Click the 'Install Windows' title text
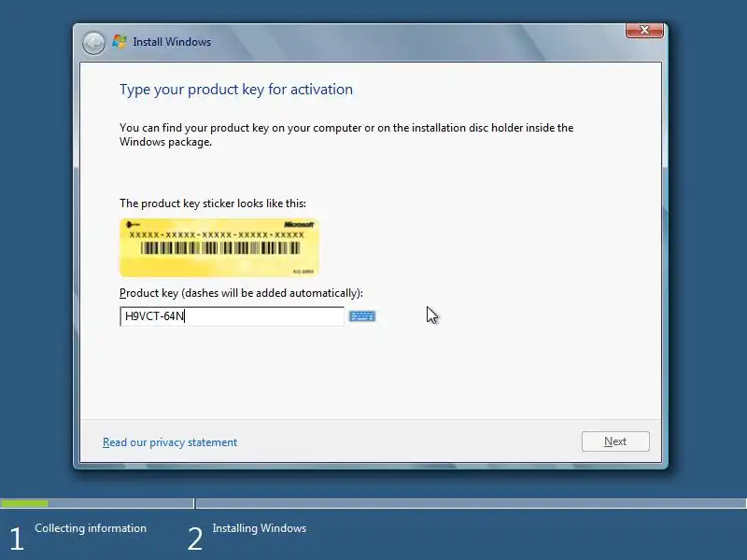747x560 pixels. (x=172, y=42)
